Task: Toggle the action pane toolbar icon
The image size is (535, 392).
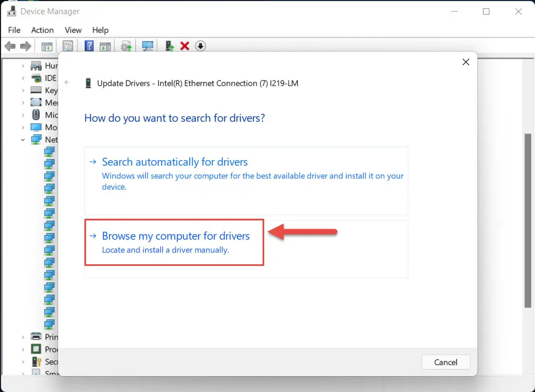Action: click(x=105, y=46)
